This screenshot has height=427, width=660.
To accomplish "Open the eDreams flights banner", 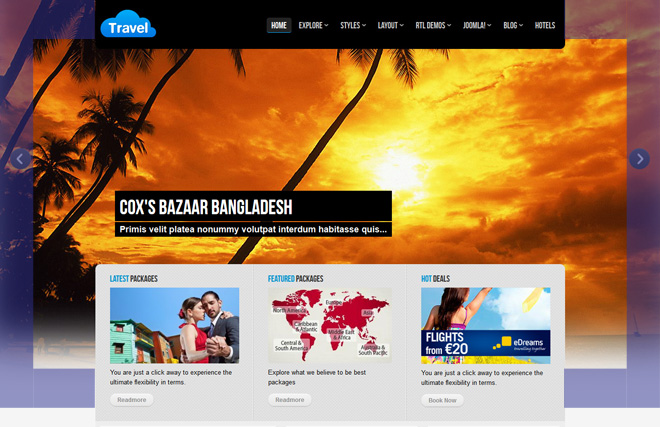I will pyautogui.click(x=485, y=326).
